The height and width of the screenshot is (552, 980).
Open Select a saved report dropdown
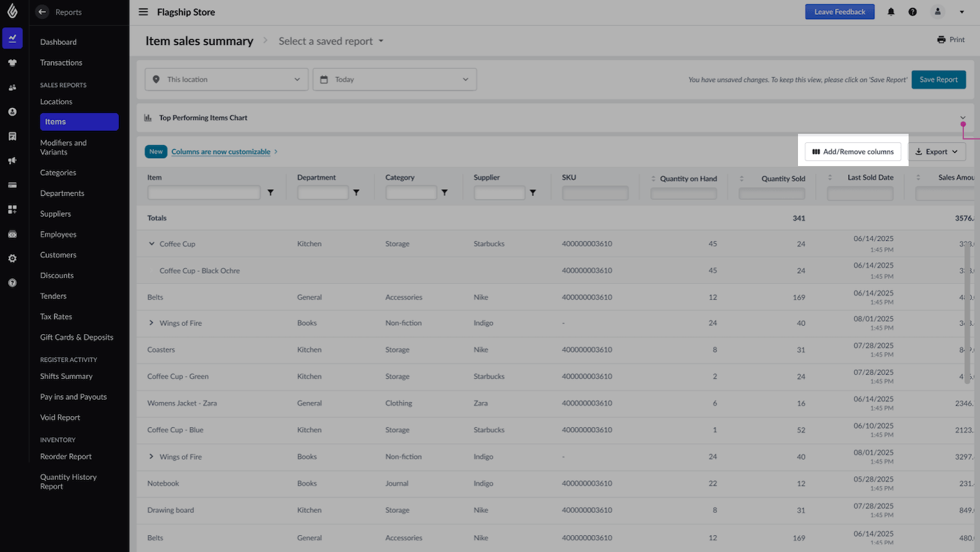[x=331, y=41]
